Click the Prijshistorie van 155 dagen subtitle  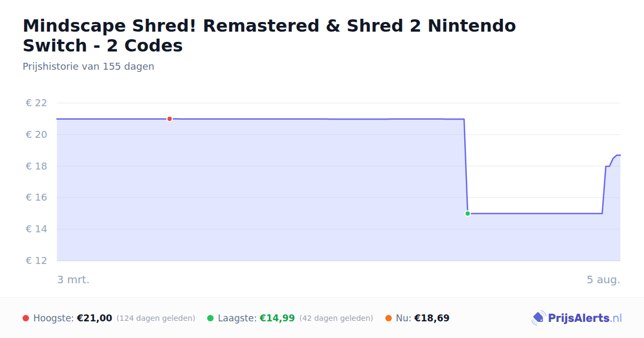click(x=89, y=67)
